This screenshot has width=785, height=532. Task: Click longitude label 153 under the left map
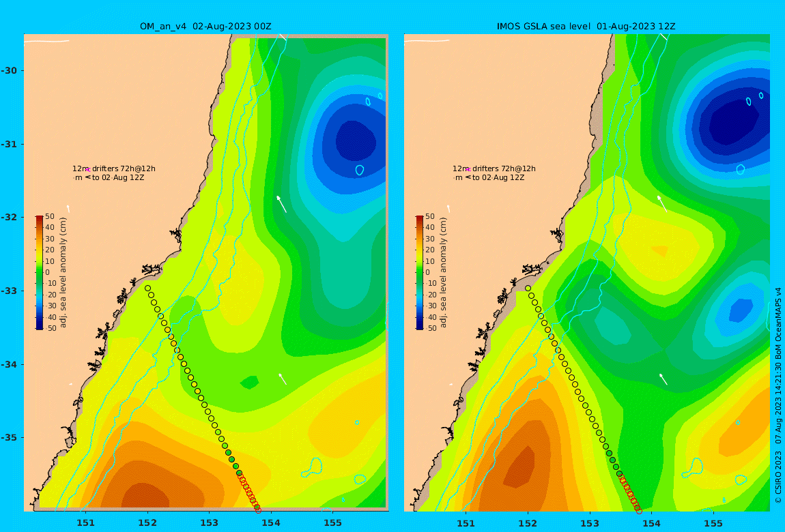tap(210, 523)
